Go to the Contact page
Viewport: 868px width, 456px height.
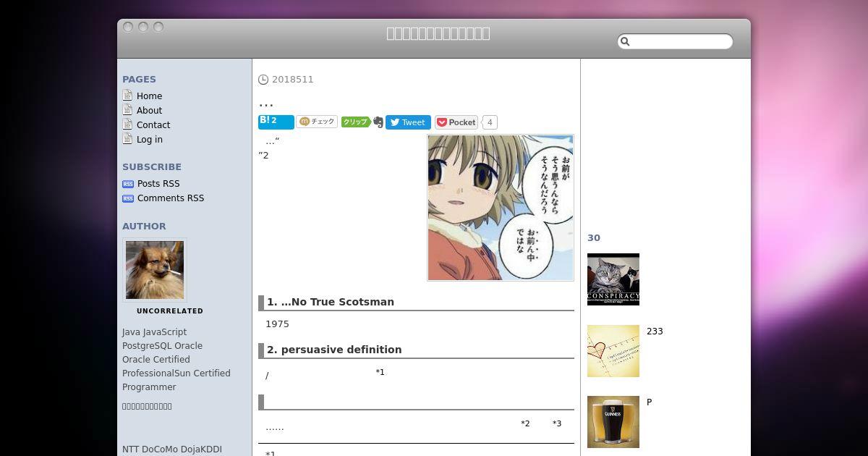click(x=153, y=124)
